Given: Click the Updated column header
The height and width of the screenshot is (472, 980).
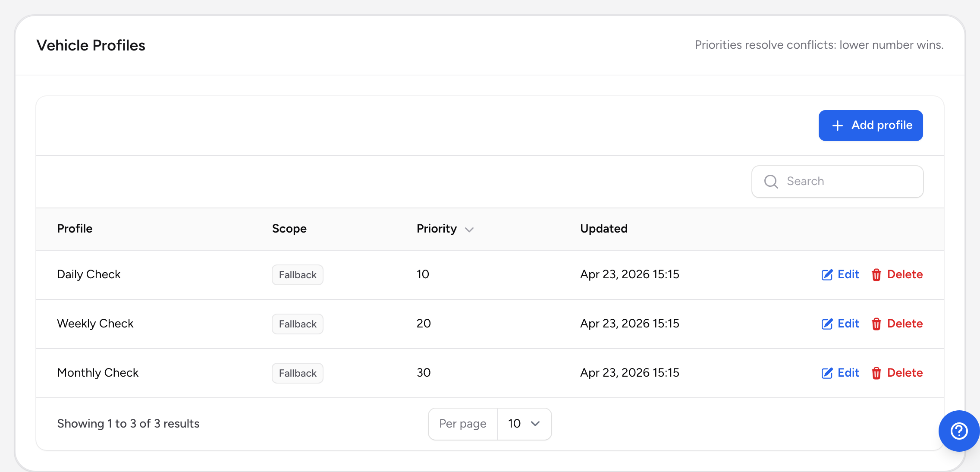Looking at the screenshot, I should [x=604, y=229].
